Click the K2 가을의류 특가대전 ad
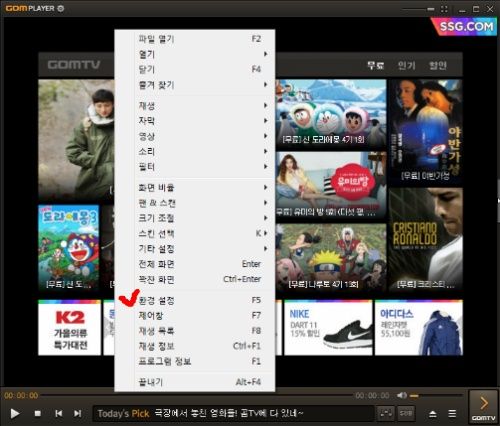This screenshot has height=426, width=500. pos(70,328)
